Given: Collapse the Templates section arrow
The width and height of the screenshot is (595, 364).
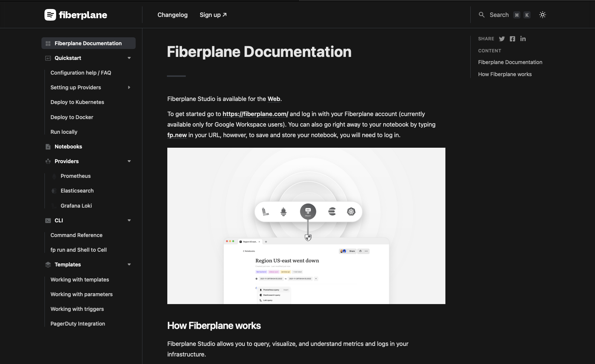Looking at the screenshot, I should coord(129,265).
